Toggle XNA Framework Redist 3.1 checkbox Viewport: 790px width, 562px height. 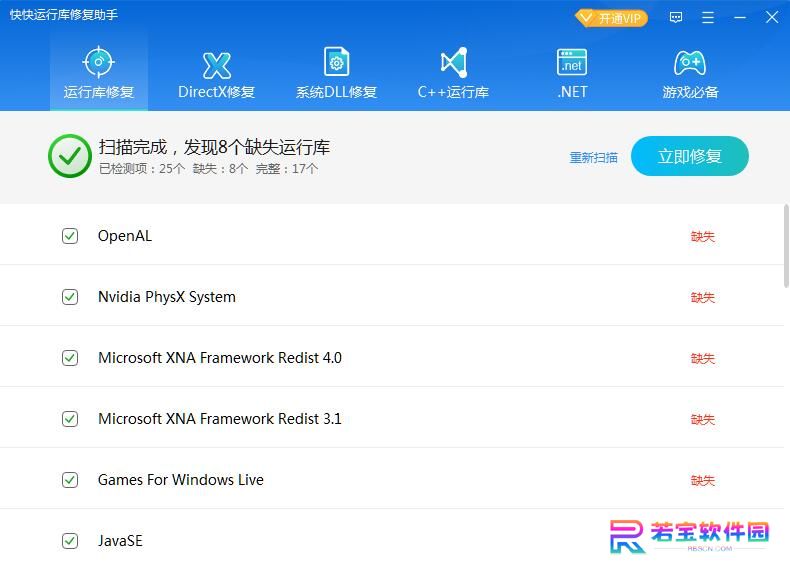[70, 419]
